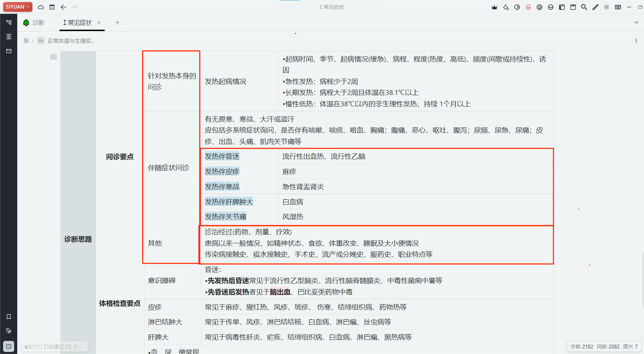Switch to the 诊断 tab

pos(34,23)
